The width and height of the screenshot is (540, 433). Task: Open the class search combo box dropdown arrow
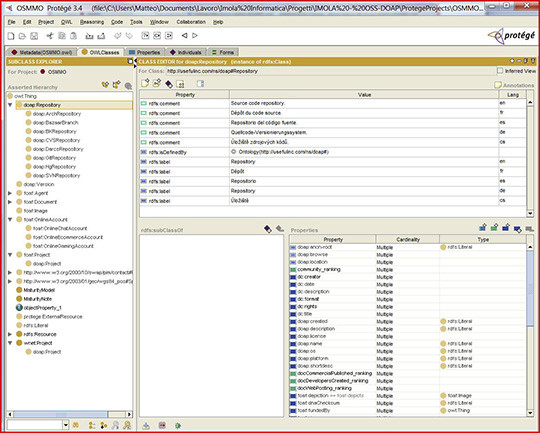(66, 425)
